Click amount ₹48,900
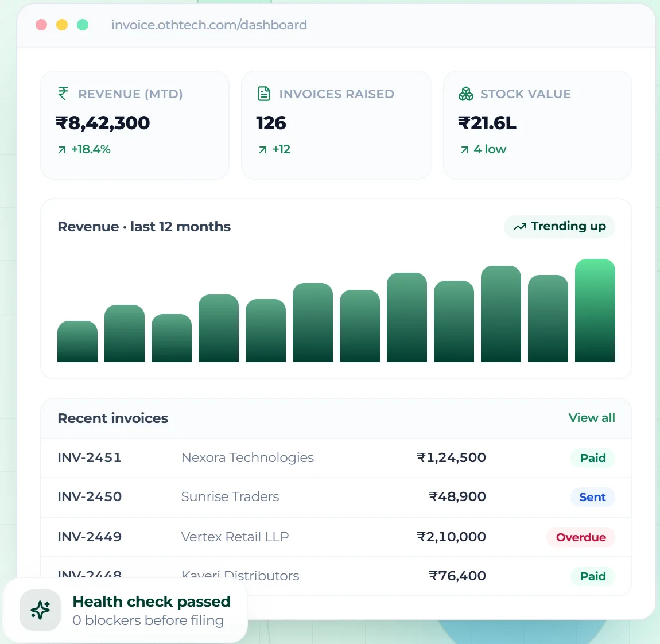Image resolution: width=660 pixels, height=644 pixels. [x=457, y=496]
